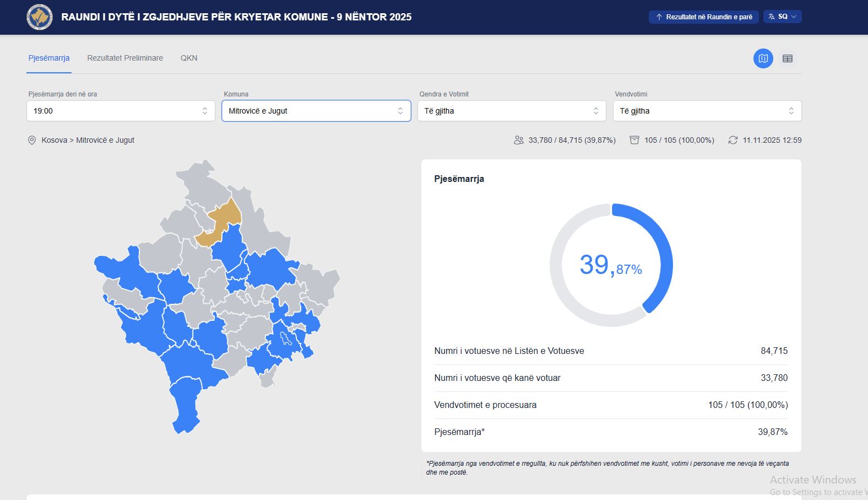The image size is (868, 500).
Task: Open the SQ language dropdown
Action: [x=783, y=17]
